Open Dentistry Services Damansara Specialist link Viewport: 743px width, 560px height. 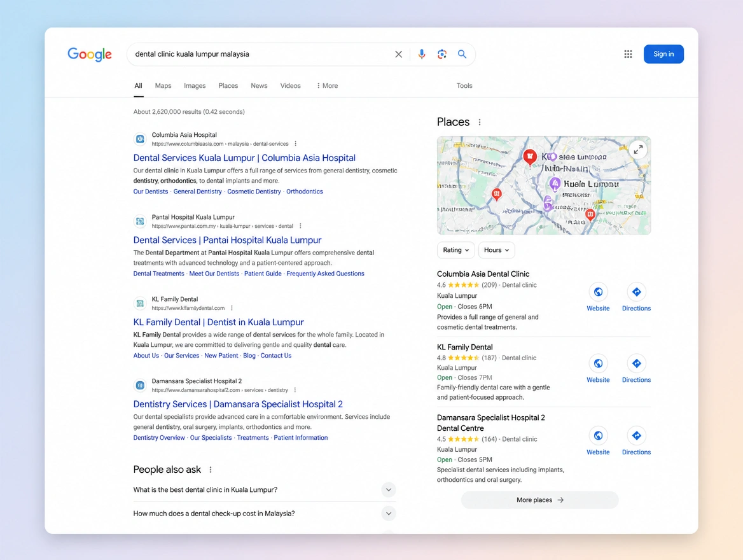click(238, 404)
